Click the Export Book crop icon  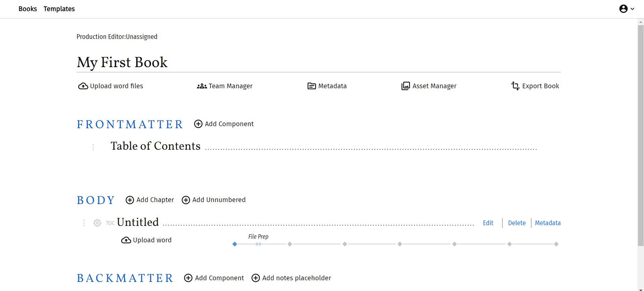515,86
